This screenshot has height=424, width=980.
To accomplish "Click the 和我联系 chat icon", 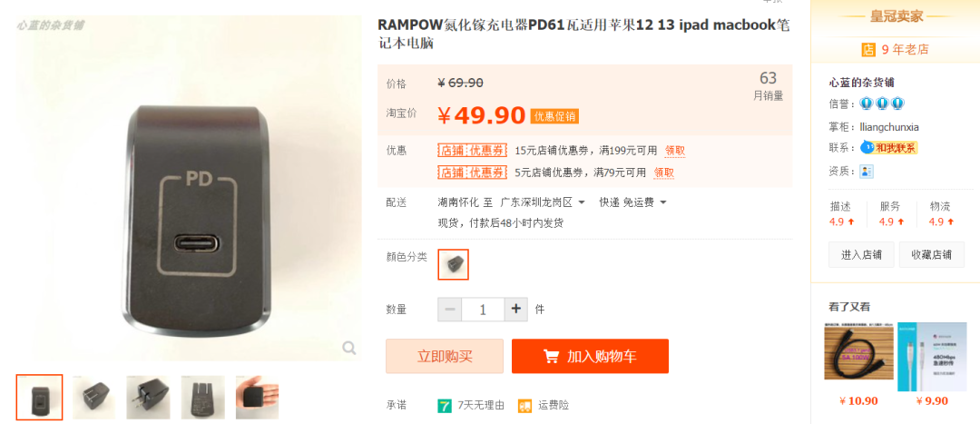I will pyautogui.click(x=888, y=148).
